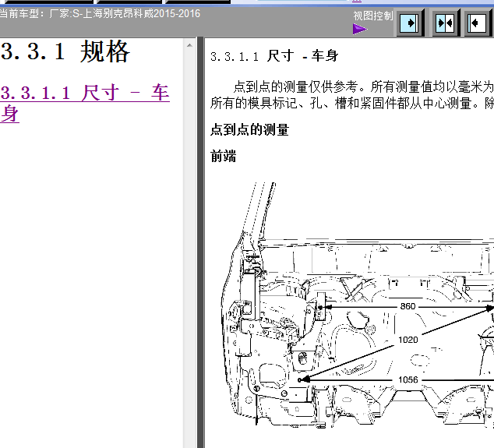
Task: Click the left panel scroll-up arrow
Action: click(189, 46)
